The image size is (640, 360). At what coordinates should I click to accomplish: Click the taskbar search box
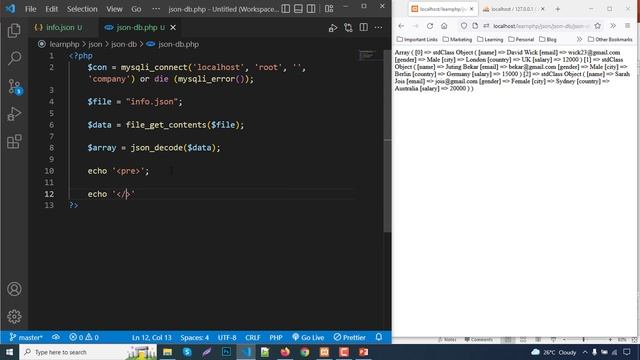pyautogui.click(x=88, y=352)
